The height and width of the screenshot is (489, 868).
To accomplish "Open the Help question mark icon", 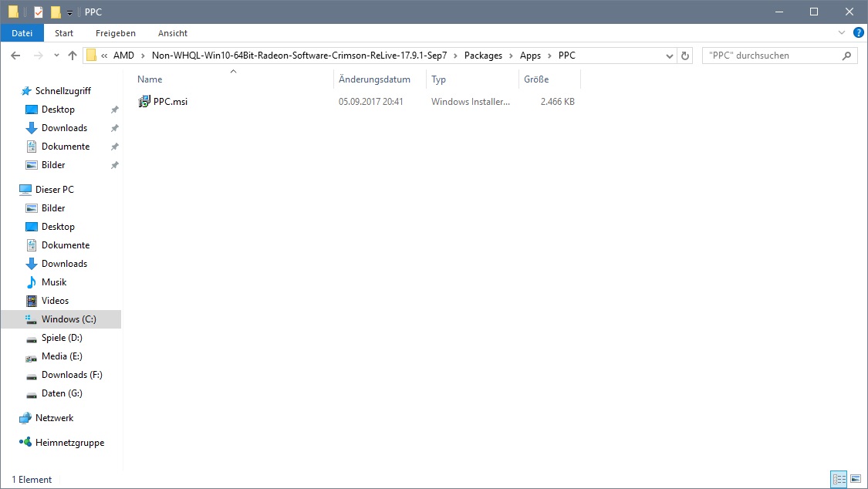I will [859, 32].
